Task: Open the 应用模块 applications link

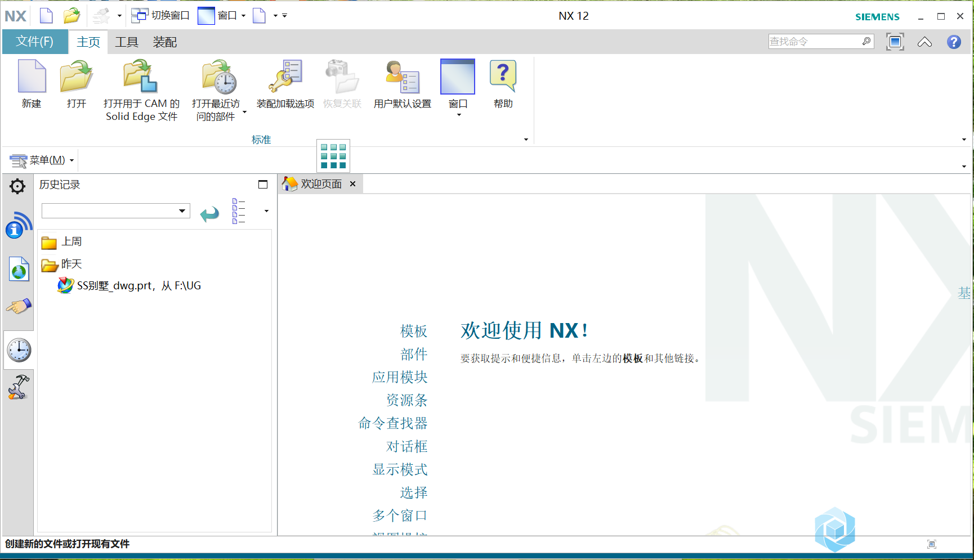Action: 400,377
